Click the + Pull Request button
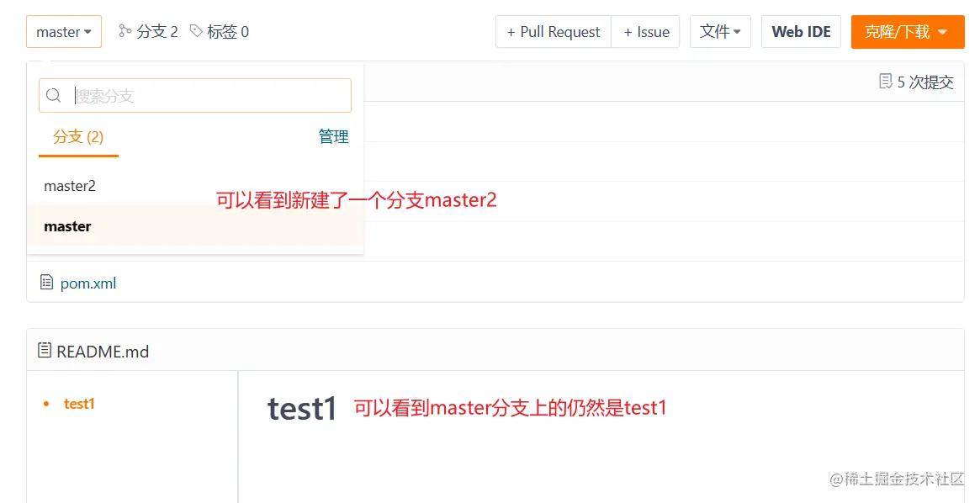The image size is (980, 503). 554,32
